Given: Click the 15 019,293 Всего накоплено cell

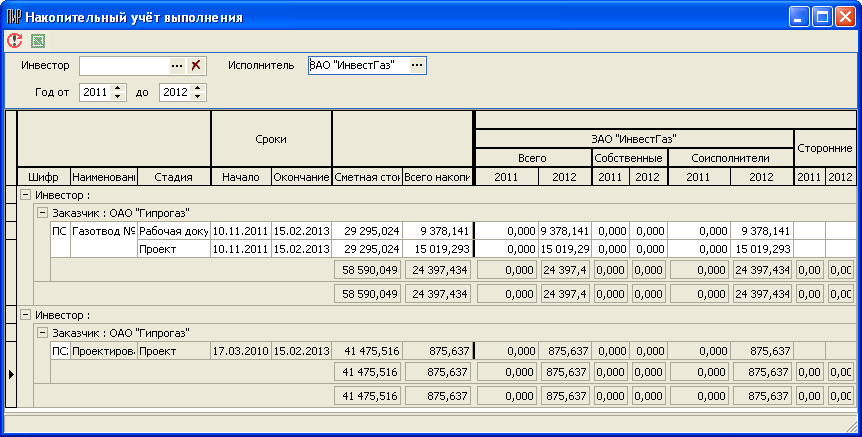Looking at the screenshot, I should pyautogui.click(x=438, y=249).
